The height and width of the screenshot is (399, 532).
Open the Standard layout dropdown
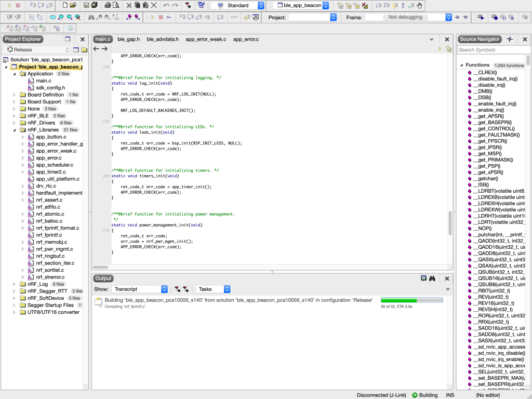coord(237,5)
